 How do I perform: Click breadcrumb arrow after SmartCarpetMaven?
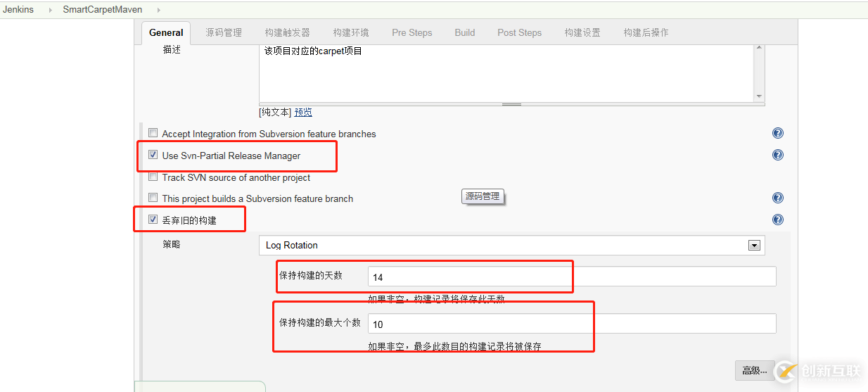coord(158,10)
